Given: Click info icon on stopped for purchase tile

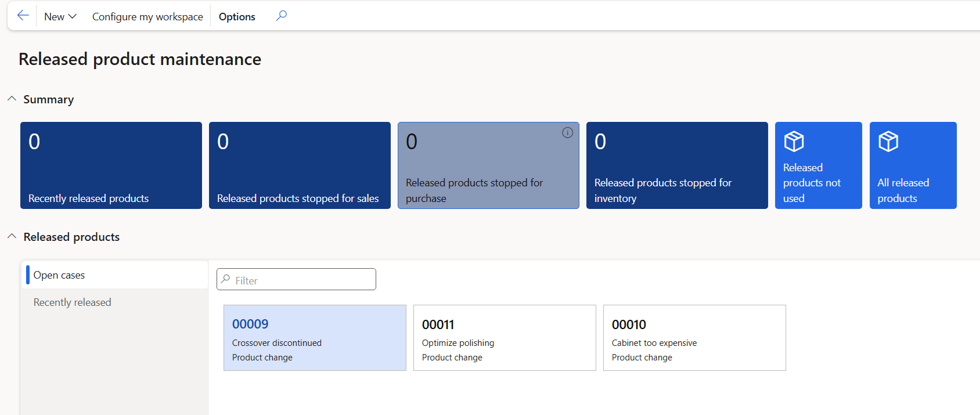Looking at the screenshot, I should (x=567, y=133).
